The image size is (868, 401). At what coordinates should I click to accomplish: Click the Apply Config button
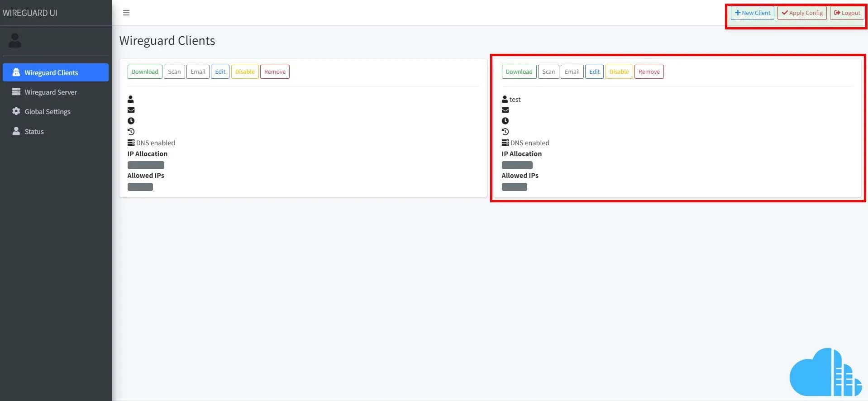click(x=802, y=13)
